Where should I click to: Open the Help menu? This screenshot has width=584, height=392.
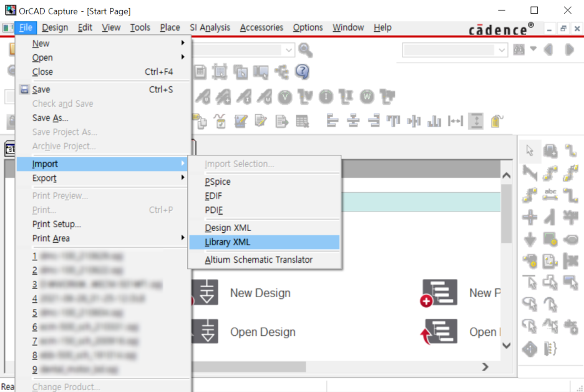[382, 27]
